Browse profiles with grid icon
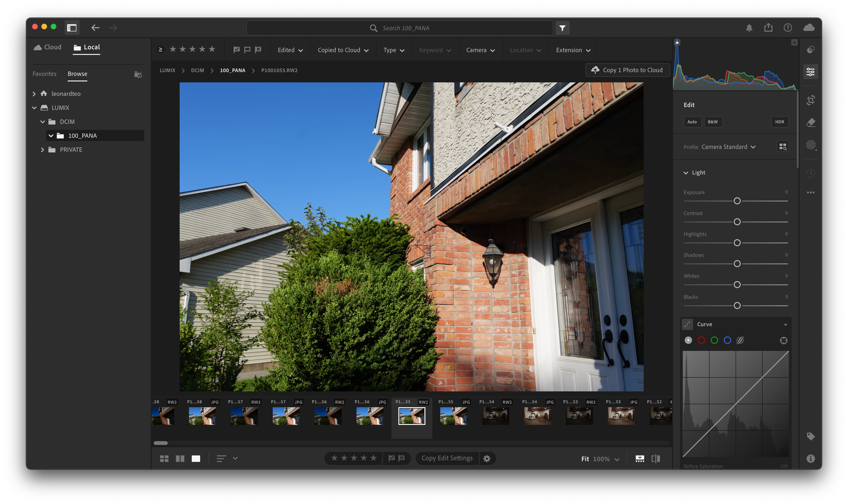The width and height of the screenshot is (848, 504). [x=782, y=147]
